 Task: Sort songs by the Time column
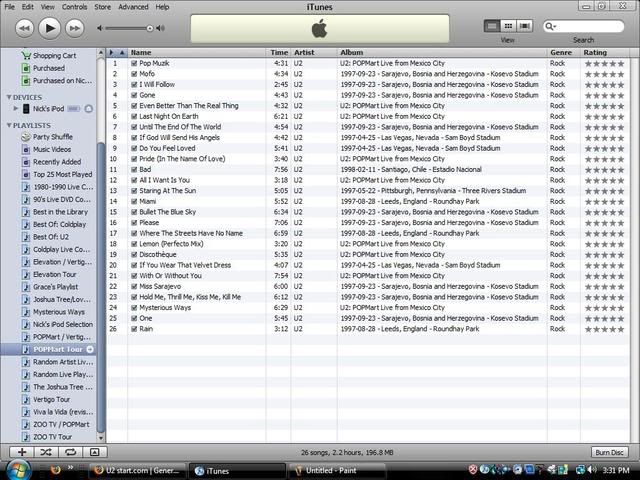[x=278, y=53]
